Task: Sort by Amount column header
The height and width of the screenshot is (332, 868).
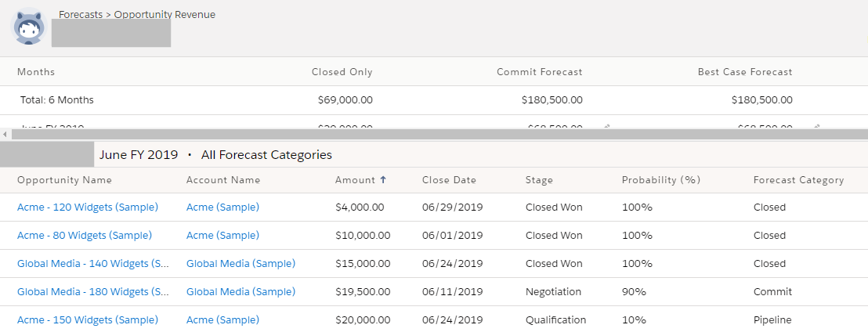Action: click(x=356, y=180)
